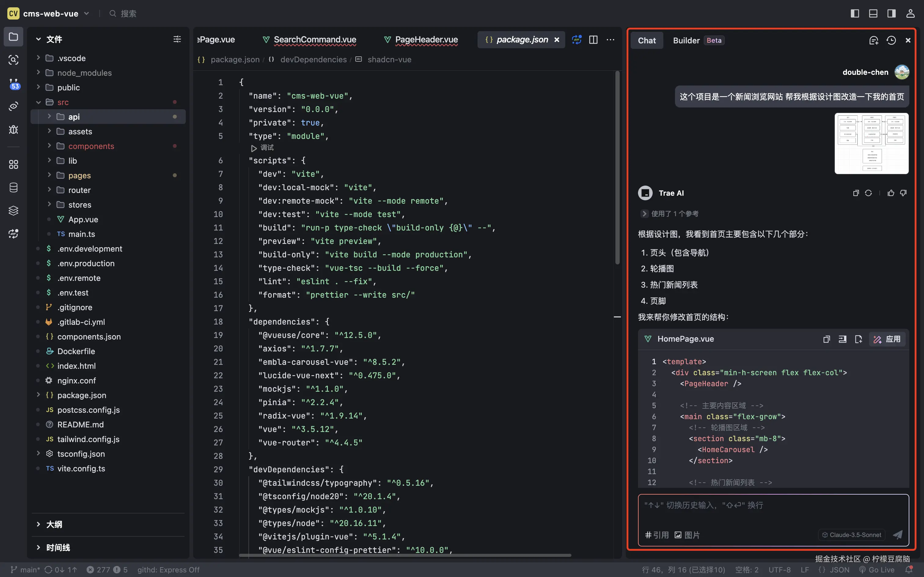The width and height of the screenshot is (924, 577).
Task: Toggle the bottom panel layout button
Action: 873,14
